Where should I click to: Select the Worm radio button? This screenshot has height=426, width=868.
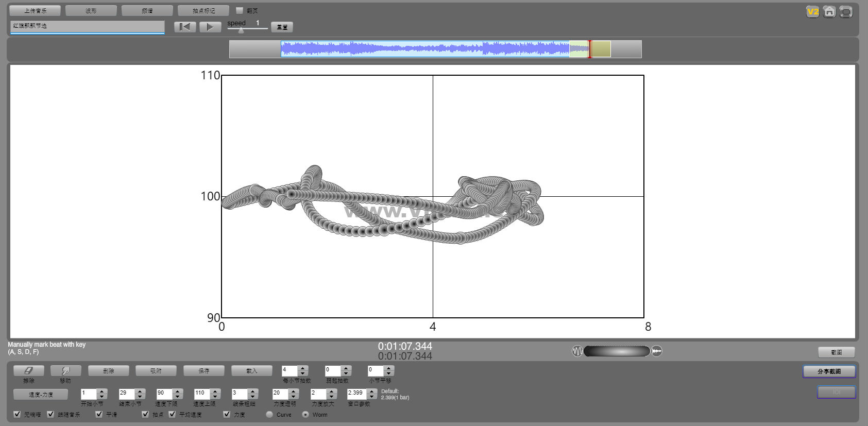coord(305,414)
